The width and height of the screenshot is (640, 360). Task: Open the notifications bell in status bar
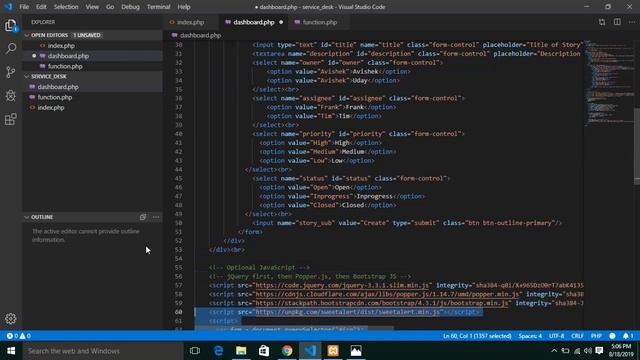(x=628, y=336)
